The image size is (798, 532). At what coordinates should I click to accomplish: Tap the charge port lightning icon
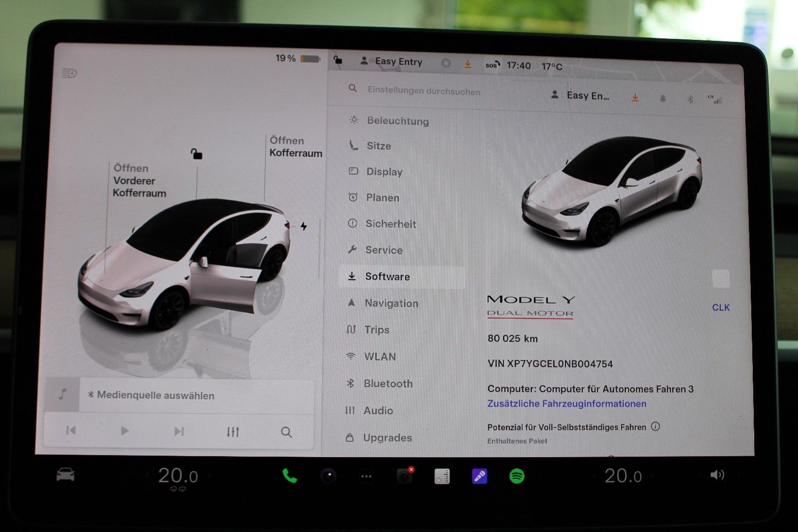304,226
